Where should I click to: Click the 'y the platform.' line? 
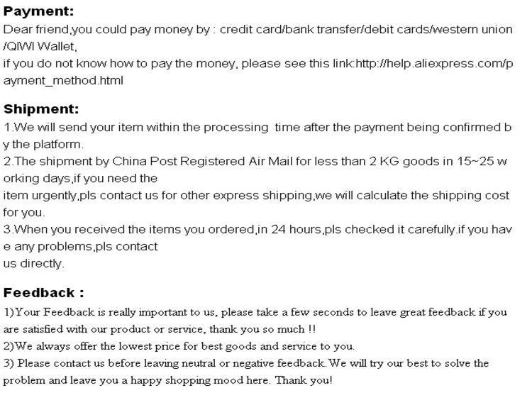(x=43, y=145)
